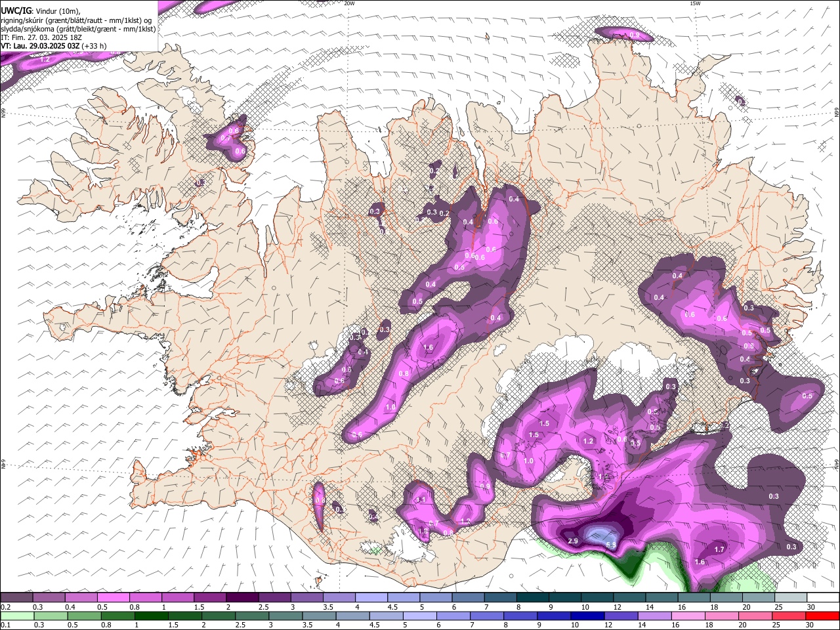The image size is (840, 630).
Task: Click the UWC/IG title label
Action: tap(15, 10)
